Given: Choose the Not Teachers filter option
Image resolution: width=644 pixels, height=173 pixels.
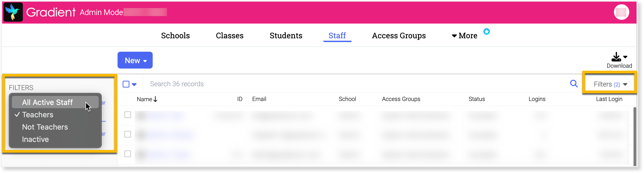Looking at the screenshot, I should 45,127.
